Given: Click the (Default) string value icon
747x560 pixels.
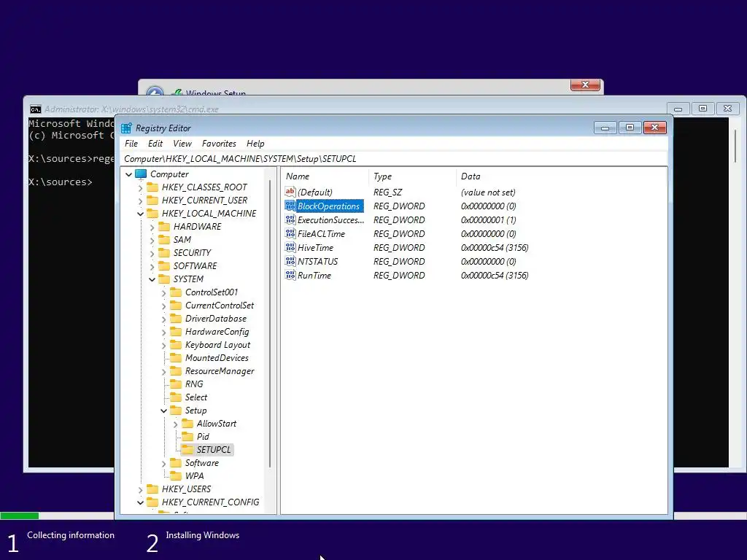Looking at the screenshot, I should coord(290,192).
